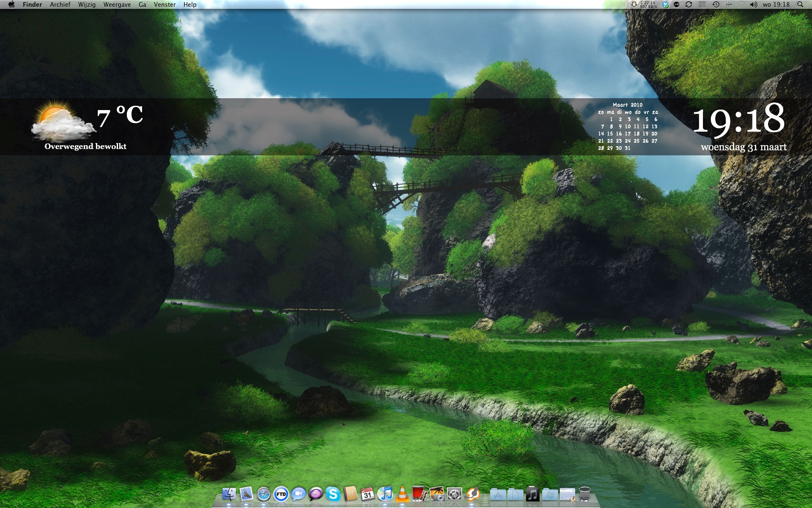Click the Apple menu logo

(11, 5)
